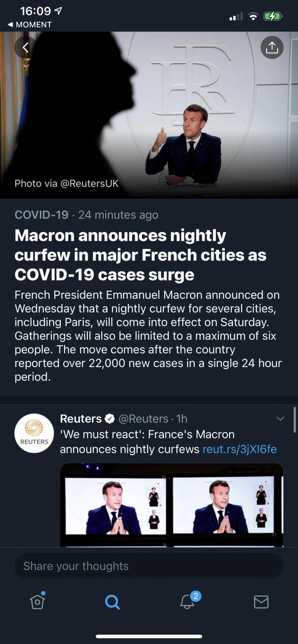Viewport: 298px width, 644px height.
Task: Open the left tweet image of Macron
Action: point(114,505)
